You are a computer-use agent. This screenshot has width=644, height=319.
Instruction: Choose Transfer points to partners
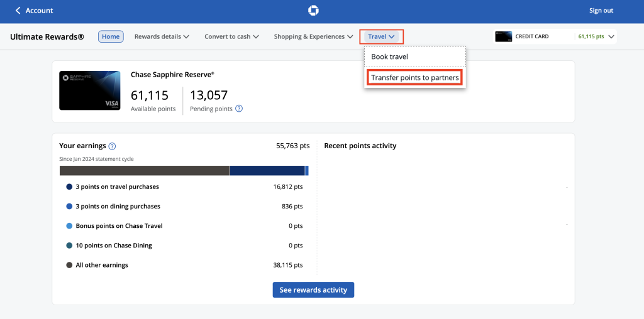pyautogui.click(x=415, y=77)
